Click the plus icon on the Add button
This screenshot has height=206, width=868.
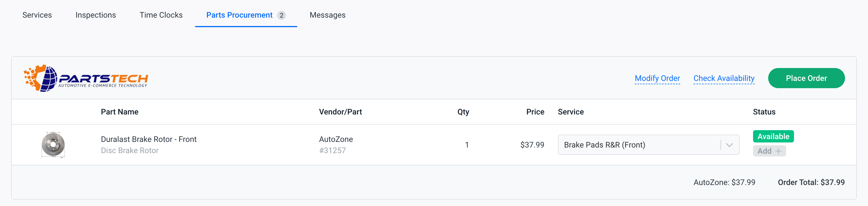point(779,151)
